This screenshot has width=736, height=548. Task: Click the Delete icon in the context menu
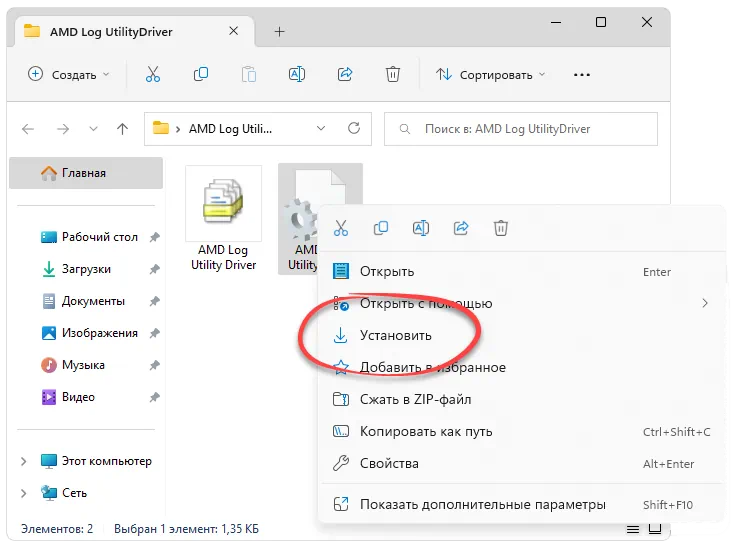(x=501, y=228)
